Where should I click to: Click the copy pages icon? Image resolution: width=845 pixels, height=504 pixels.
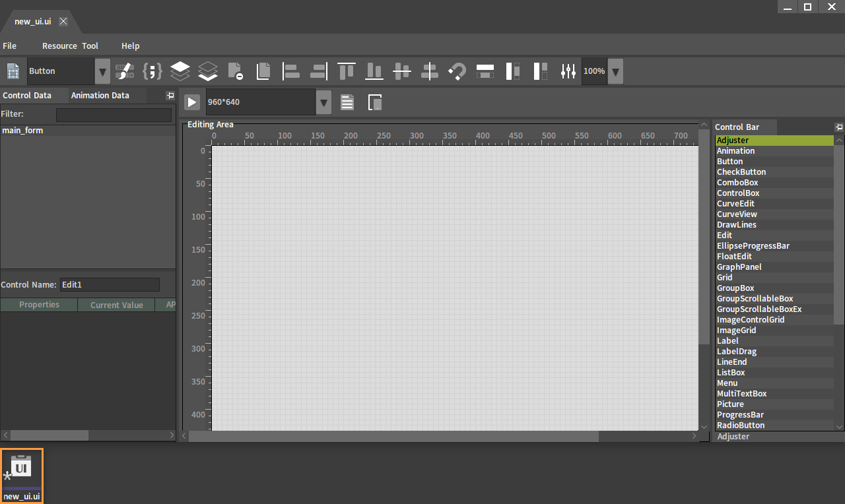pyautogui.click(x=263, y=71)
